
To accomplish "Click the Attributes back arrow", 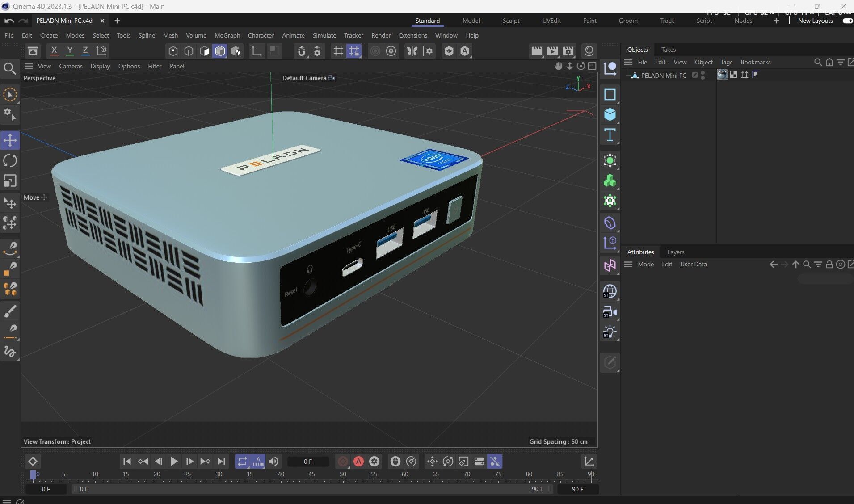I will tap(774, 265).
